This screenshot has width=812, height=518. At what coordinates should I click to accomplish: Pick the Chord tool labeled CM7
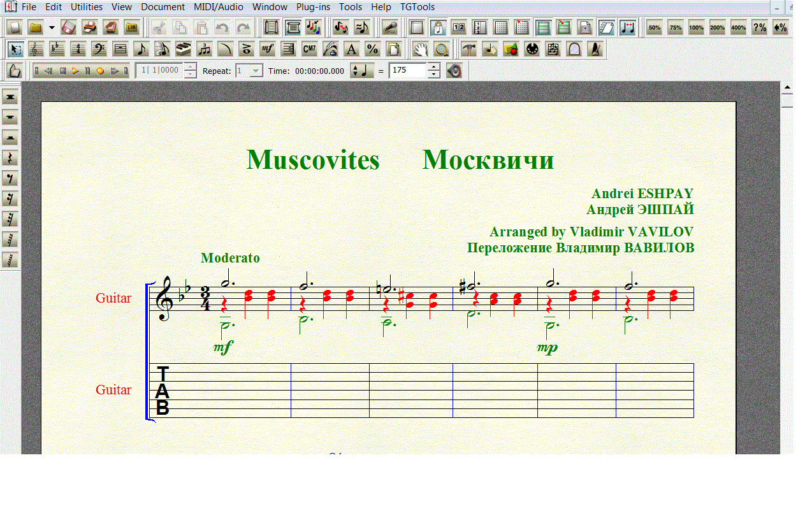click(x=309, y=49)
